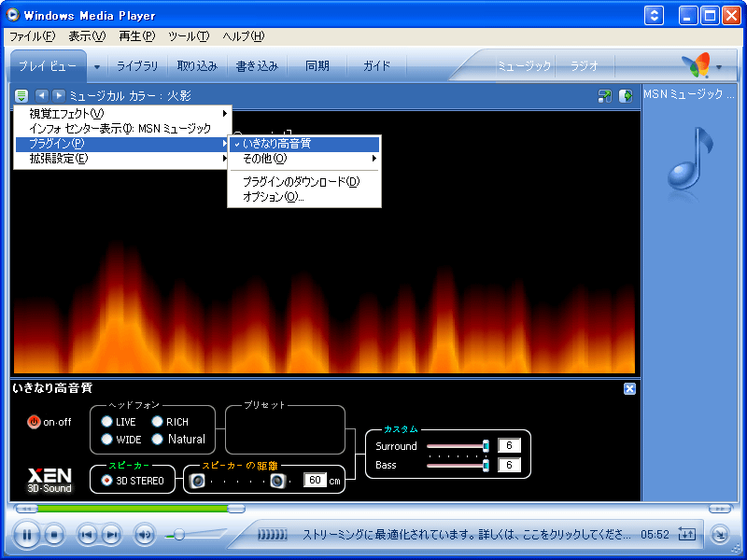Select the Natural headphone mode
The image size is (747, 560).
(x=178, y=439)
